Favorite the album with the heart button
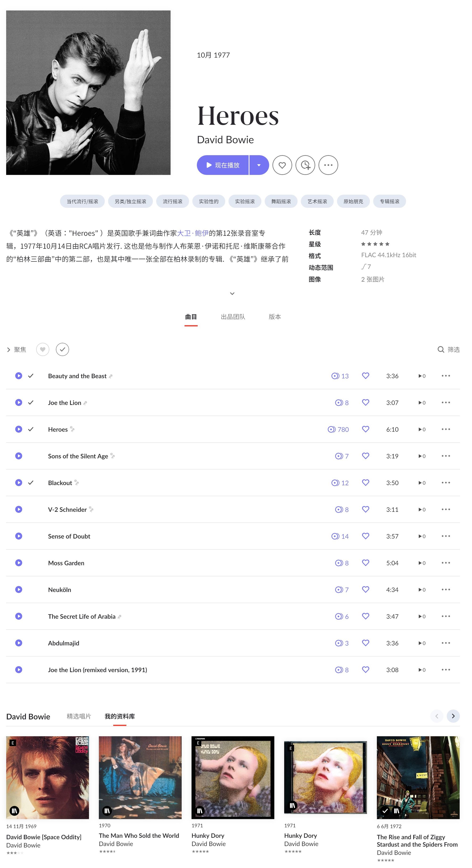This screenshot has width=472, height=868. tap(282, 165)
